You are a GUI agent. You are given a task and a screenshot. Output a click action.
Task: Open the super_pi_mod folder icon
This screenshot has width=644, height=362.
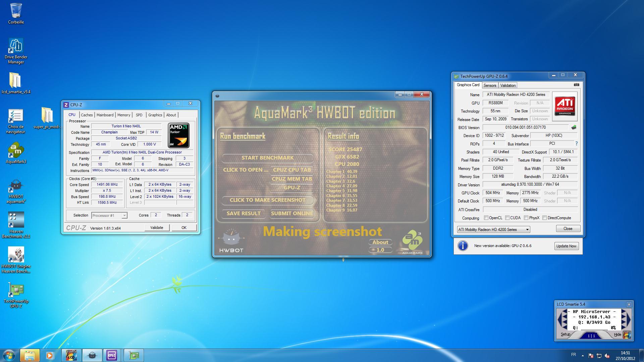(x=47, y=118)
